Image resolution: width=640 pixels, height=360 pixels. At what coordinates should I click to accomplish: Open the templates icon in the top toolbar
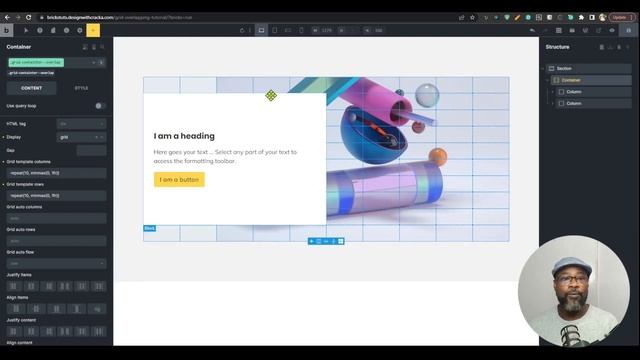click(x=572, y=30)
